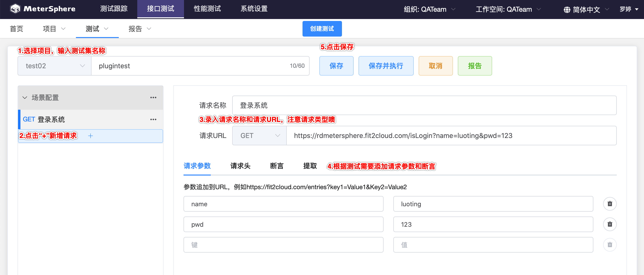644x275 pixels.
Task: Click the 取消 cancel button
Action: coord(435,66)
